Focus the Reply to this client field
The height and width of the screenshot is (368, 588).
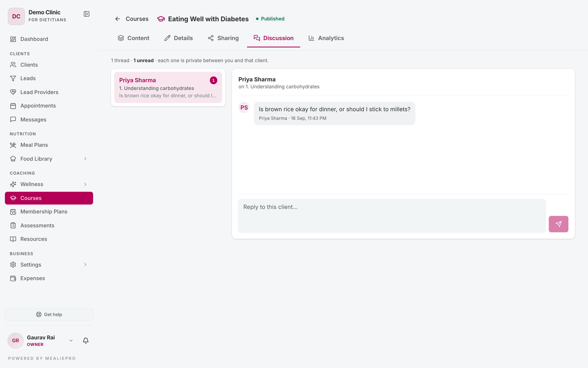392,216
